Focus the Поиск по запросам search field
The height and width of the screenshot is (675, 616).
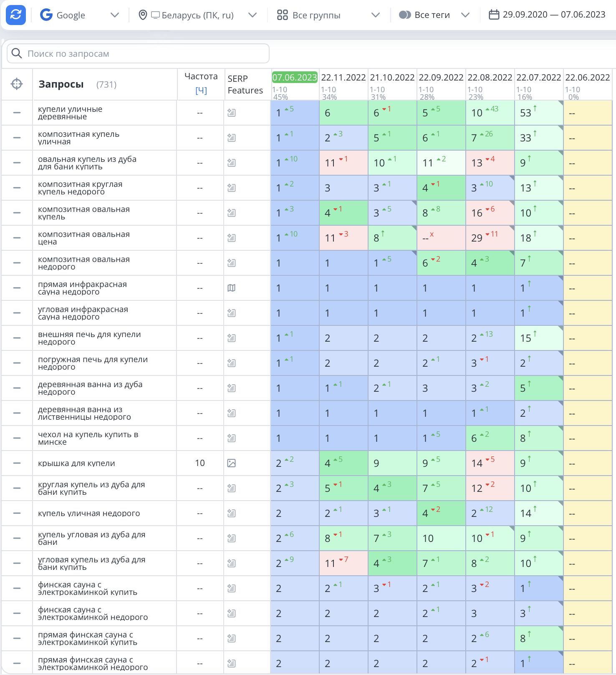point(138,53)
